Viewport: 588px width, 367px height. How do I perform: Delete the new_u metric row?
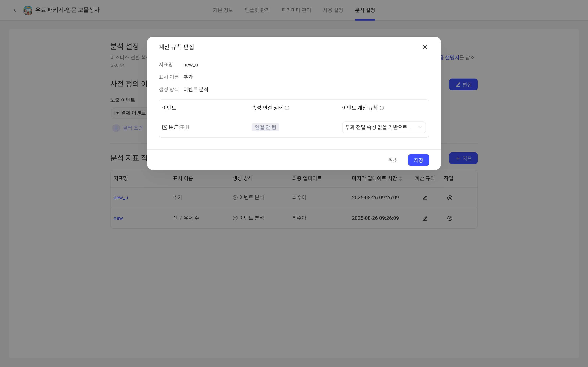coord(449,198)
